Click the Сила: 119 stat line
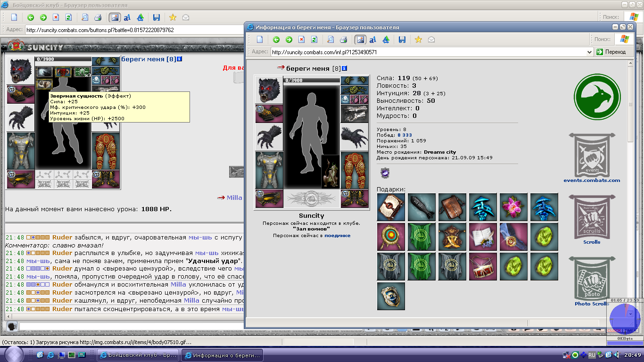This screenshot has height=362, width=644. [408, 78]
